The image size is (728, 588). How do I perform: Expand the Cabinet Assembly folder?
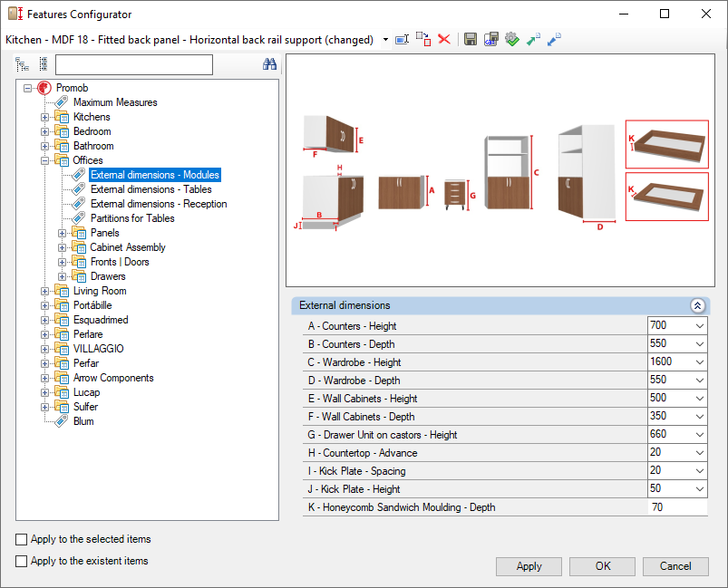coord(63,247)
